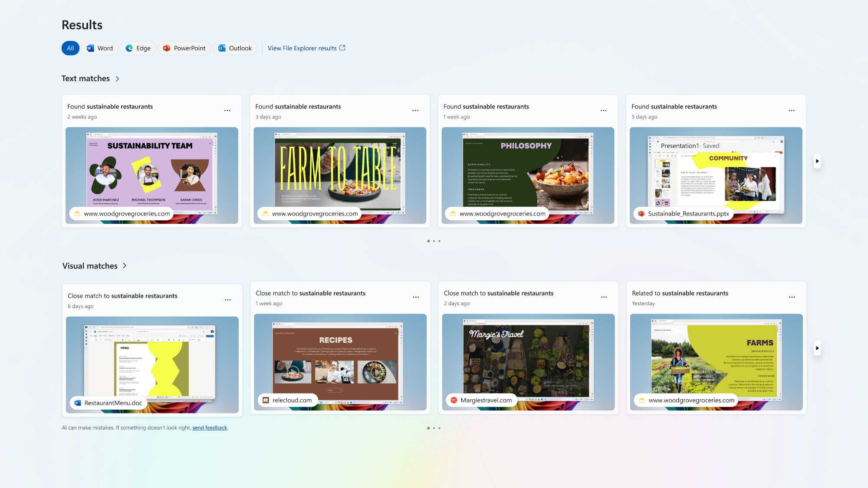Filter results by Edge browser

point(138,48)
